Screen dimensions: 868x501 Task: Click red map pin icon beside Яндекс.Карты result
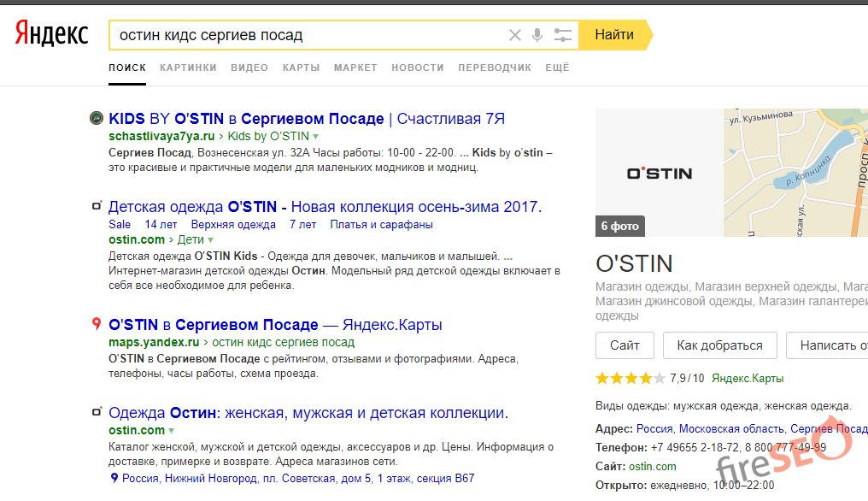(x=97, y=325)
